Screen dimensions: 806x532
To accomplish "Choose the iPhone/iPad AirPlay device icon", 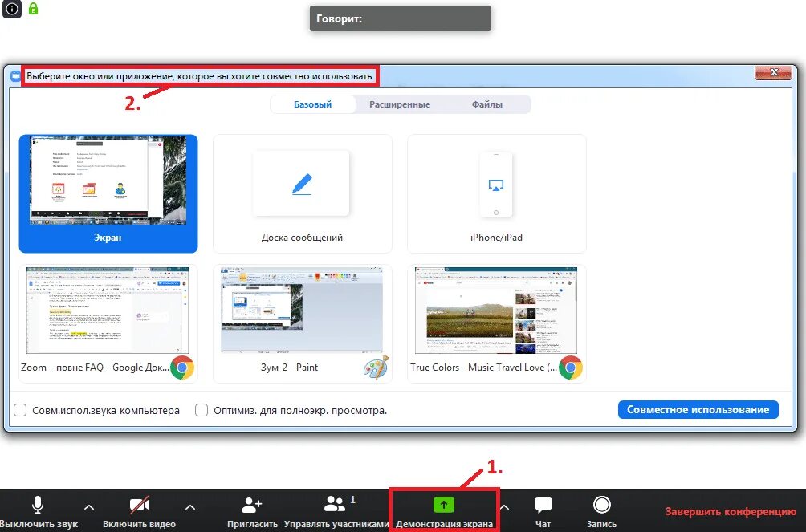I will (x=496, y=184).
